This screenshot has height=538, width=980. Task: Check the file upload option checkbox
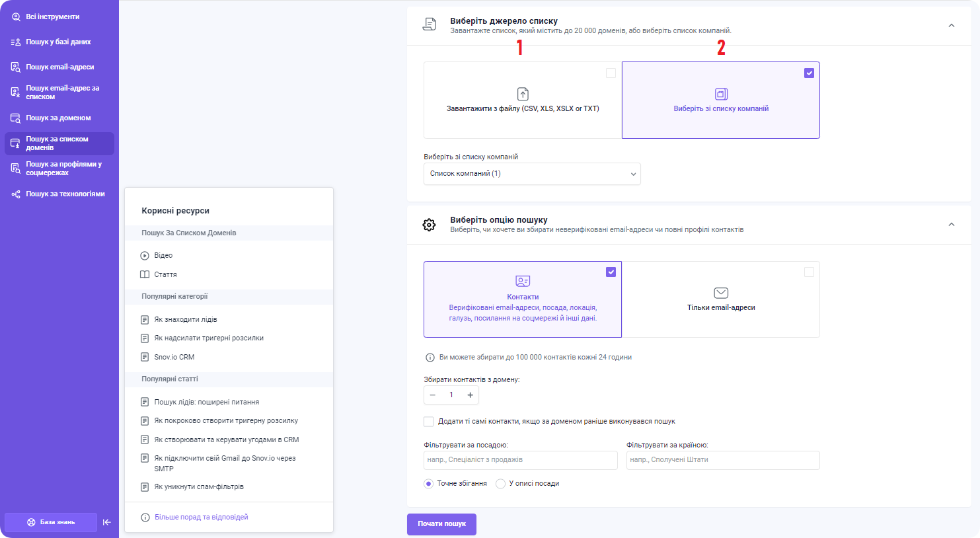611,73
